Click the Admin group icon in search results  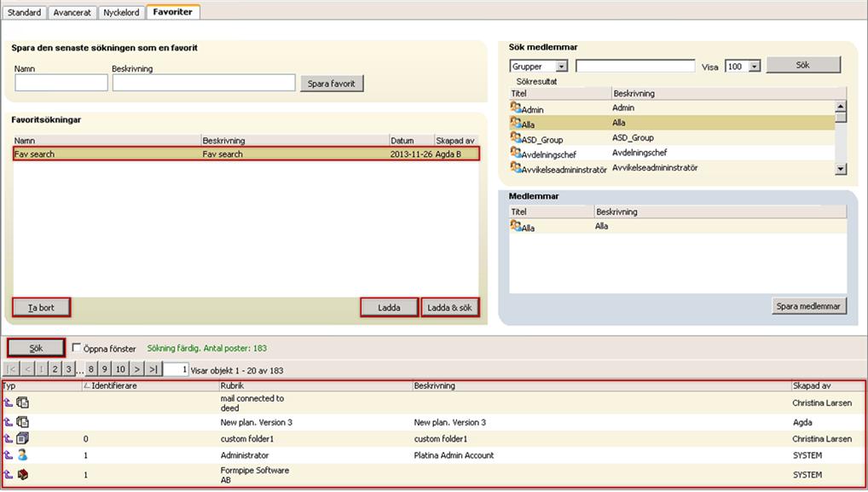[x=515, y=107]
